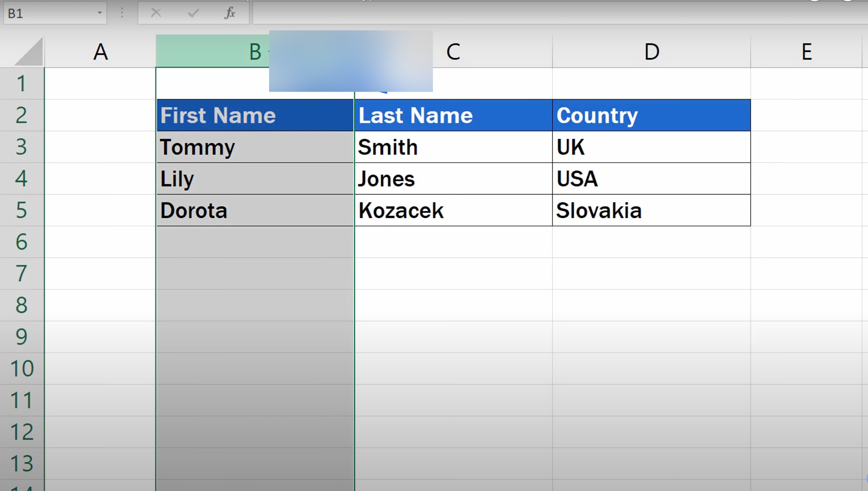Select column A by its header
This screenshot has height=491, width=868.
click(x=100, y=52)
